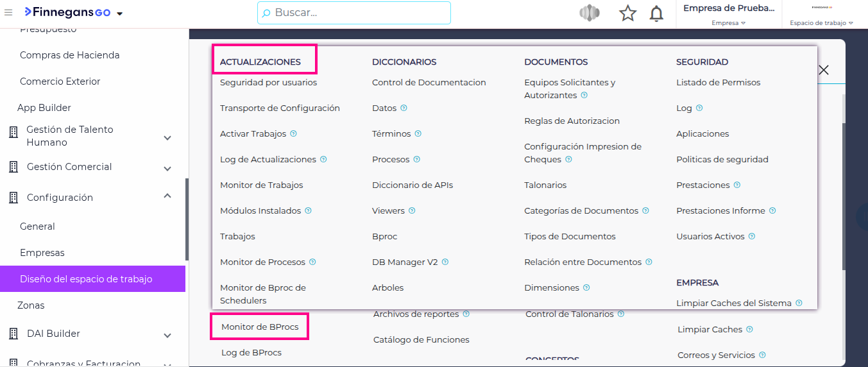Click the sidebar vertical scrollbar

(x=187, y=218)
